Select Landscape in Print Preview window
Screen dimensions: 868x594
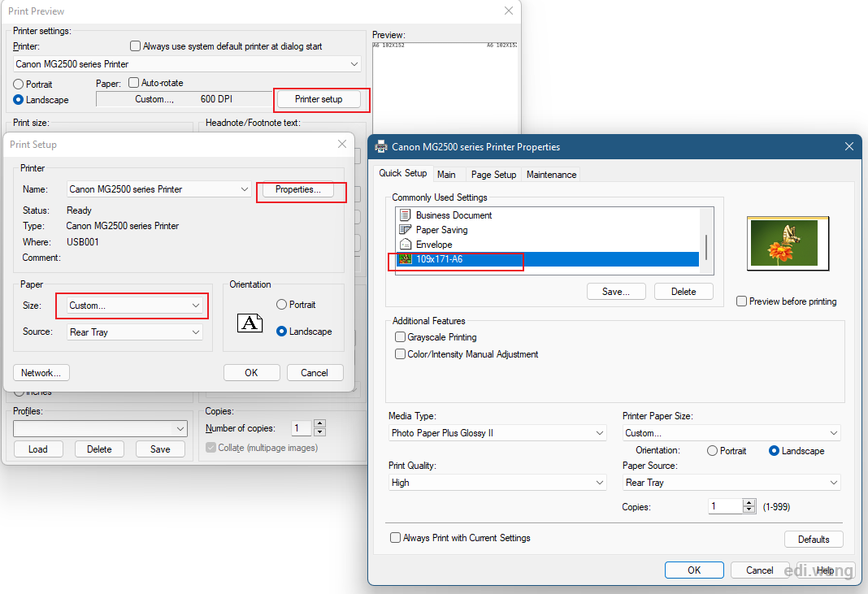pos(18,100)
